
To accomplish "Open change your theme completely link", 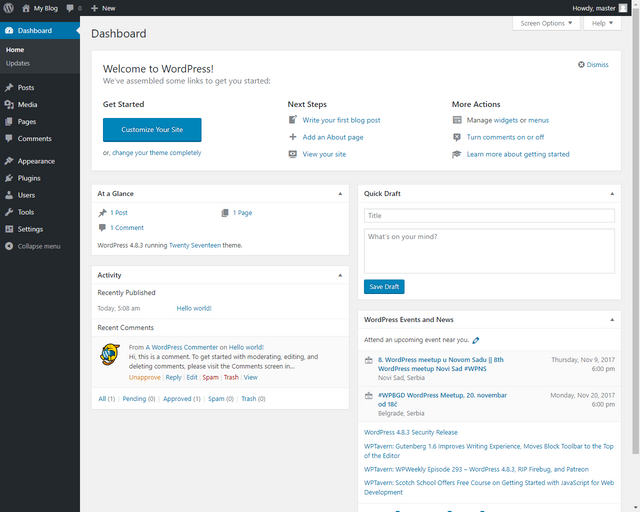I will [157, 153].
